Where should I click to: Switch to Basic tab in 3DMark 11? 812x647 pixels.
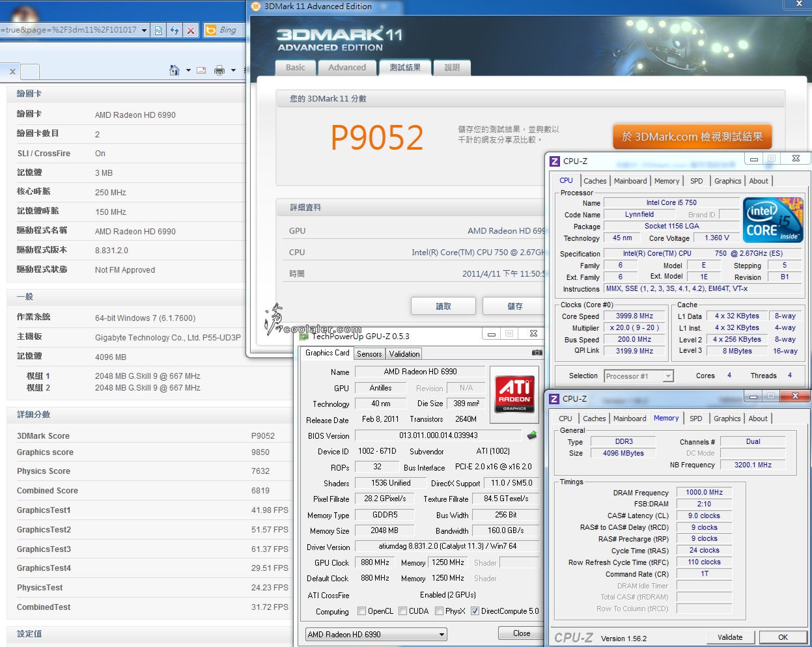(x=296, y=68)
